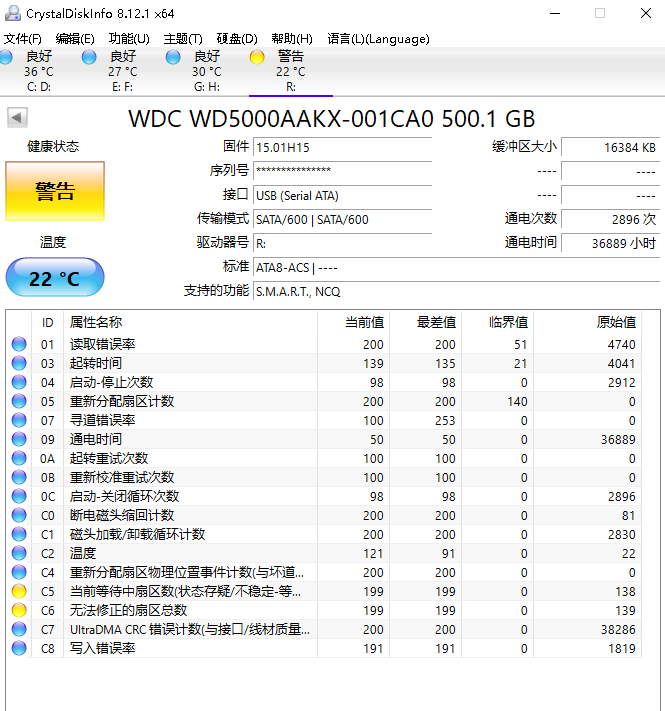Click yellow warning orb for C6 无法修正的扇区总数
This screenshot has height=711, width=665.
19,610
